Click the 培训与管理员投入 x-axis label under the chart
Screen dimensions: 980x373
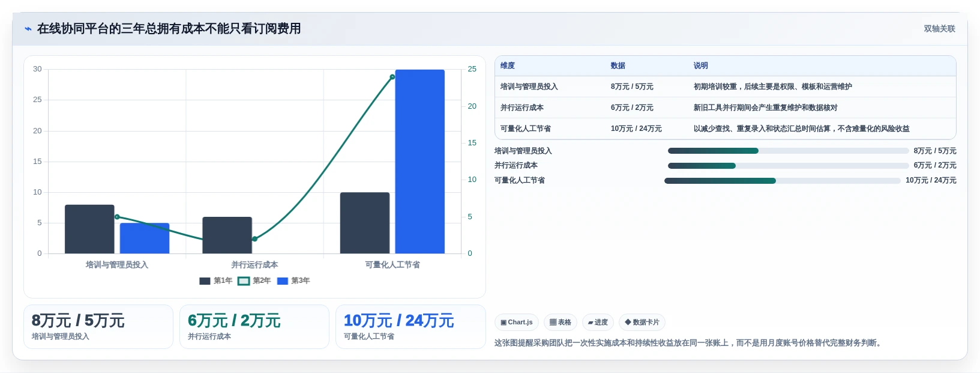pos(117,265)
